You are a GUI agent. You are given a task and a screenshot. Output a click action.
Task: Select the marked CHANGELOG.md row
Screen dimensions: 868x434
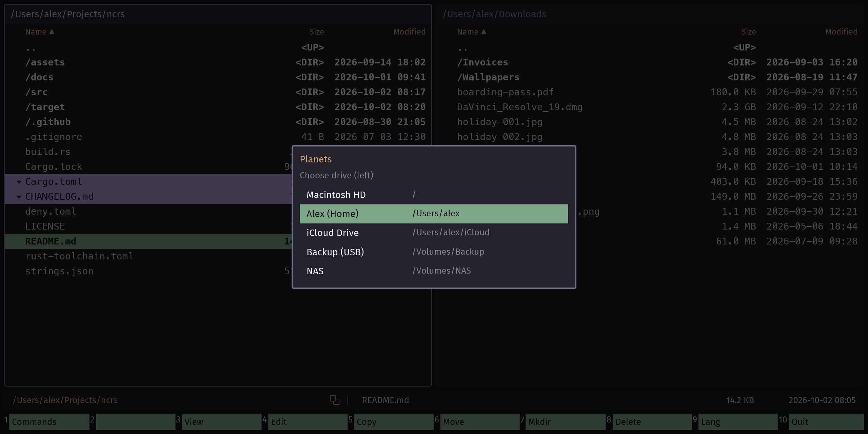148,197
